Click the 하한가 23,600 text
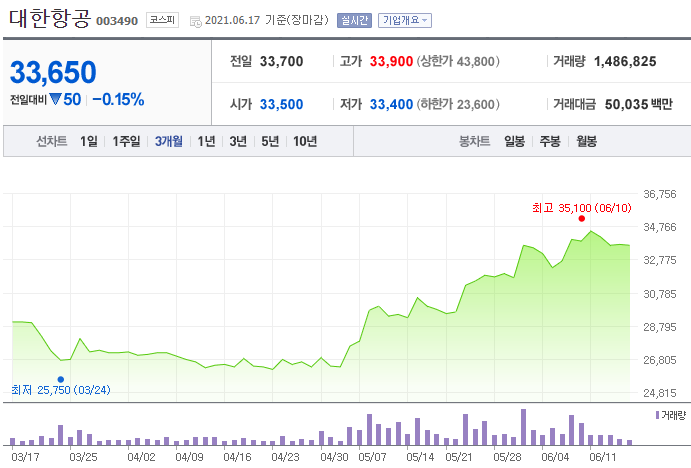Image resolution: width=691 pixels, height=468 pixels. [x=458, y=104]
